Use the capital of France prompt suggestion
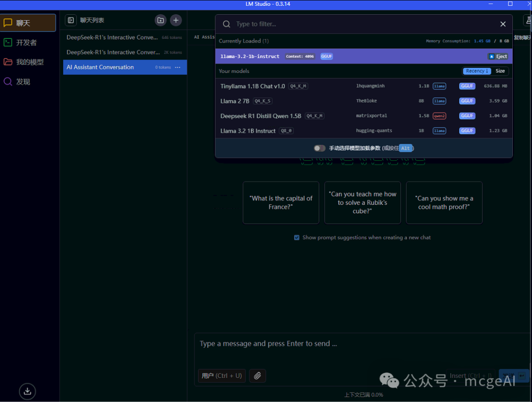Image resolution: width=532 pixels, height=402 pixels. (x=281, y=202)
